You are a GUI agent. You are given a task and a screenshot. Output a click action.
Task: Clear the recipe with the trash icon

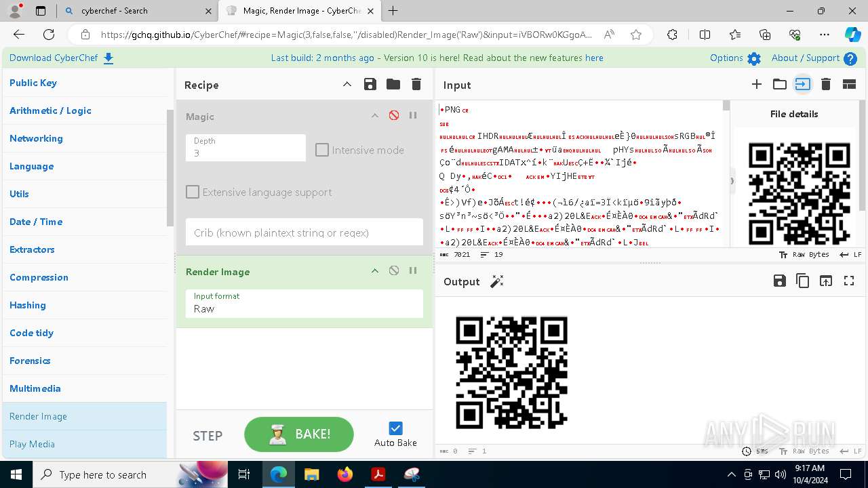coord(416,85)
